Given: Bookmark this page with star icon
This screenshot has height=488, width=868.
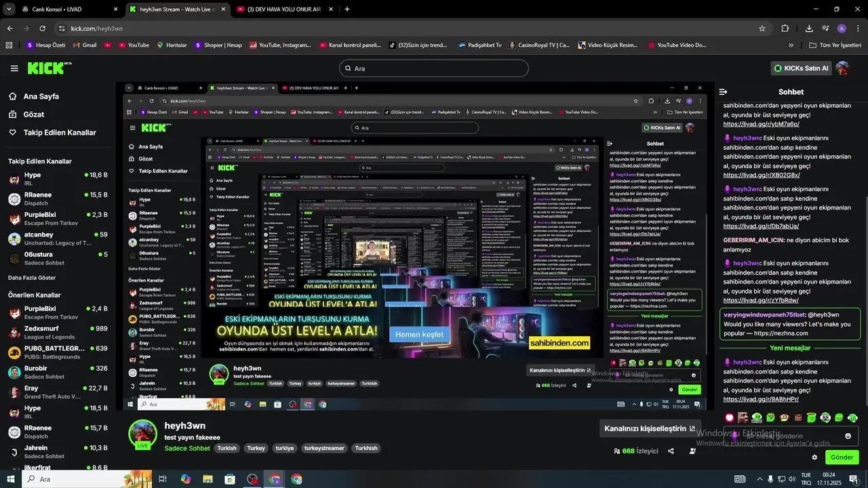Looking at the screenshot, I should pyautogui.click(x=762, y=28).
